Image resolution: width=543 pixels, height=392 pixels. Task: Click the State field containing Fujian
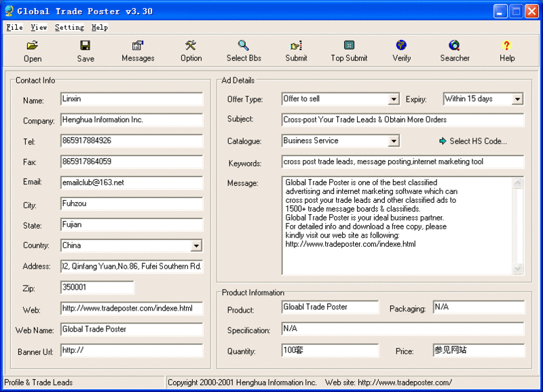(x=132, y=224)
